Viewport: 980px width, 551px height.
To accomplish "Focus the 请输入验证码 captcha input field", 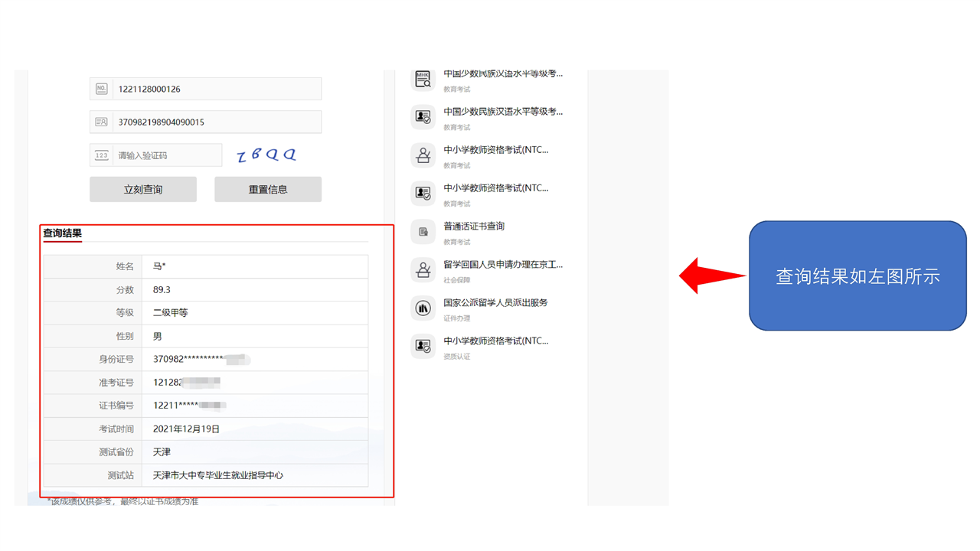I will pyautogui.click(x=167, y=155).
